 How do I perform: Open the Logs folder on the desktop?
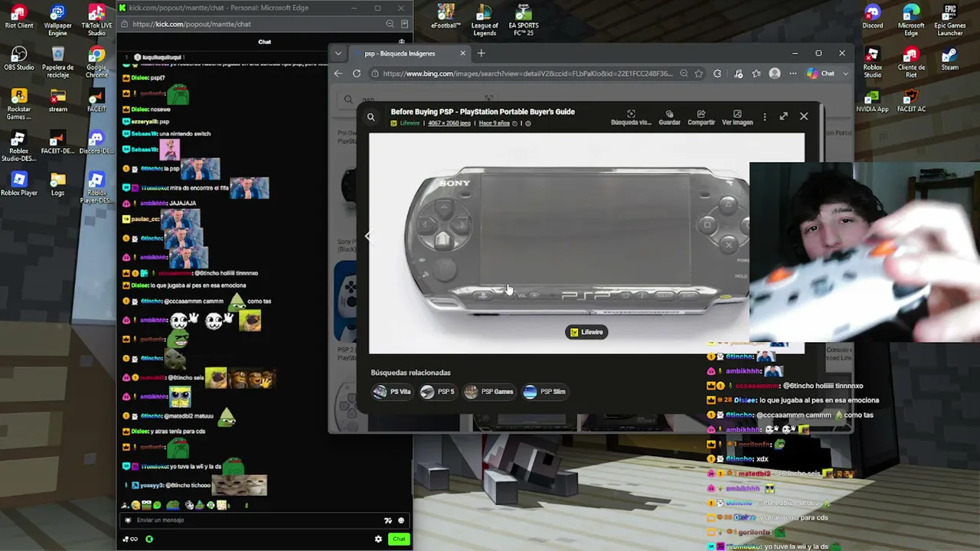57,184
